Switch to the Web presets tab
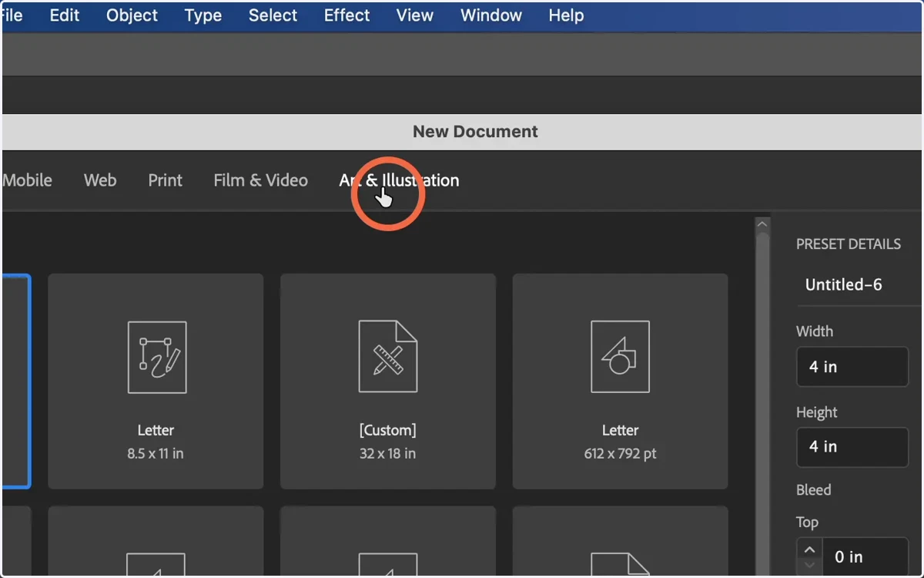This screenshot has width=924, height=578. pos(100,180)
